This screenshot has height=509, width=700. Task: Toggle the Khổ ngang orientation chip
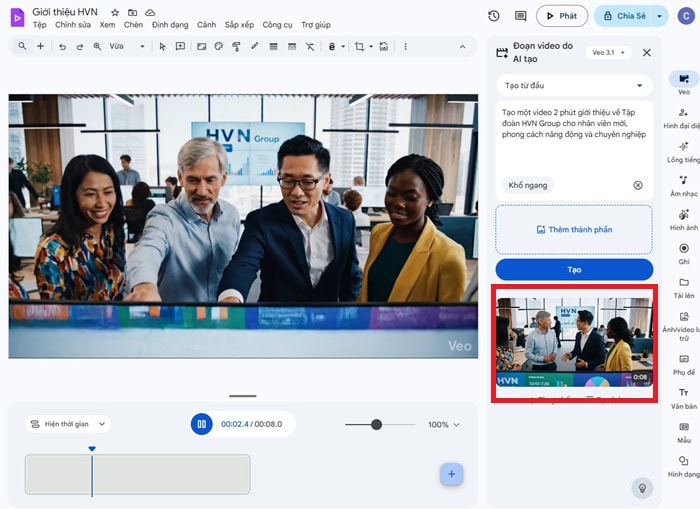(x=529, y=185)
